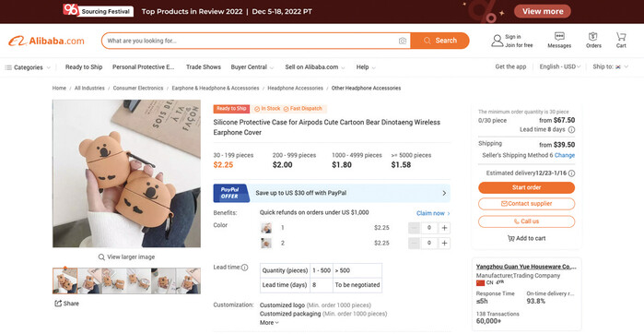Open Ready to Ship menu item
Screen dimensions: 644x334
point(84,67)
